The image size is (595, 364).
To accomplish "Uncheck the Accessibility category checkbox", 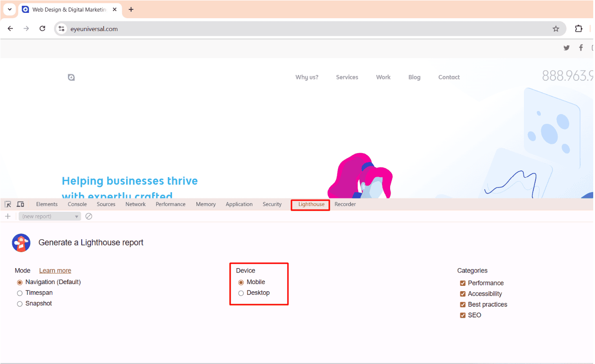I will pos(463,294).
